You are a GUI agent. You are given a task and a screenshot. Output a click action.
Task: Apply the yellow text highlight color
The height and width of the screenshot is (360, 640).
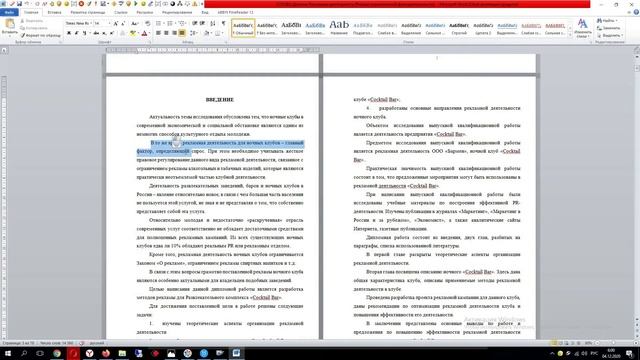point(132,33)
